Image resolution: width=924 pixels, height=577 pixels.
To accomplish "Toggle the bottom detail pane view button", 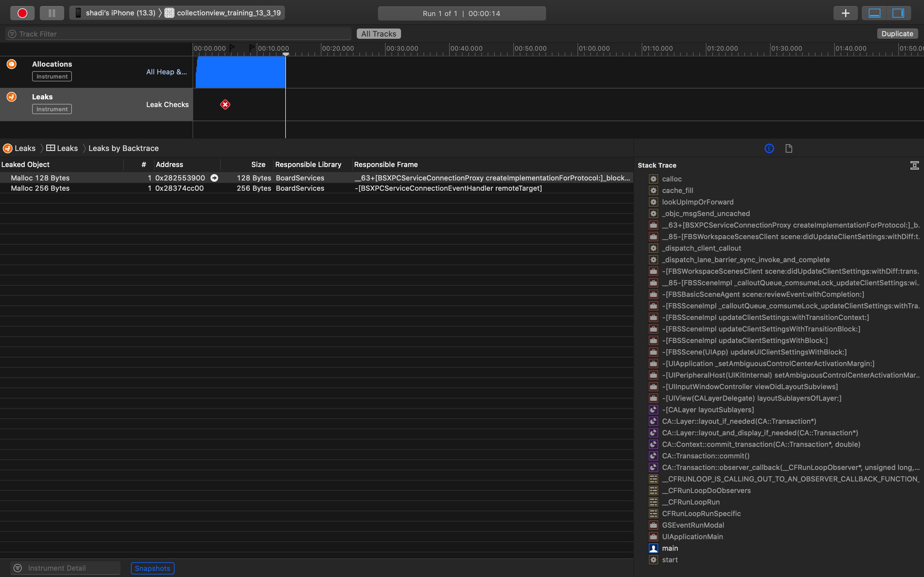I will pyautogui.click(x=874, y=13).
